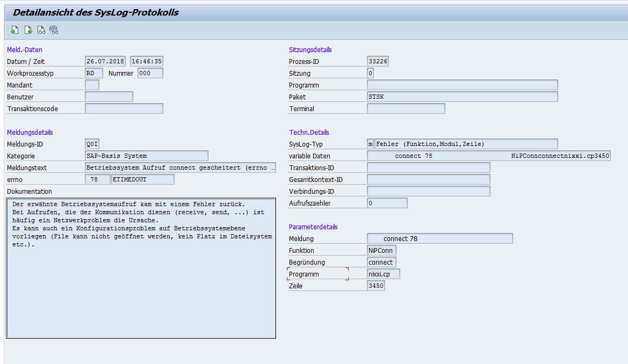Open the document display icon with glasses
Image resolution: width=628 pixels, height=364 pixels.
coord(41,31)
